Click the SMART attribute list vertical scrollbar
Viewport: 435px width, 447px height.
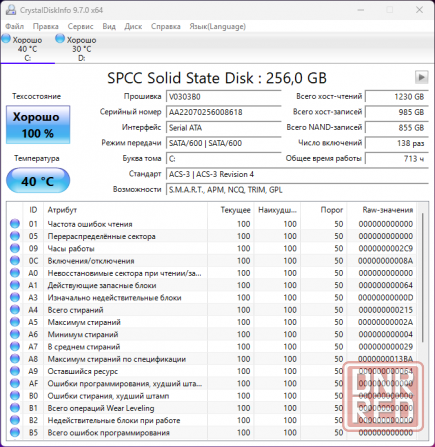click(x=422, y=277)
